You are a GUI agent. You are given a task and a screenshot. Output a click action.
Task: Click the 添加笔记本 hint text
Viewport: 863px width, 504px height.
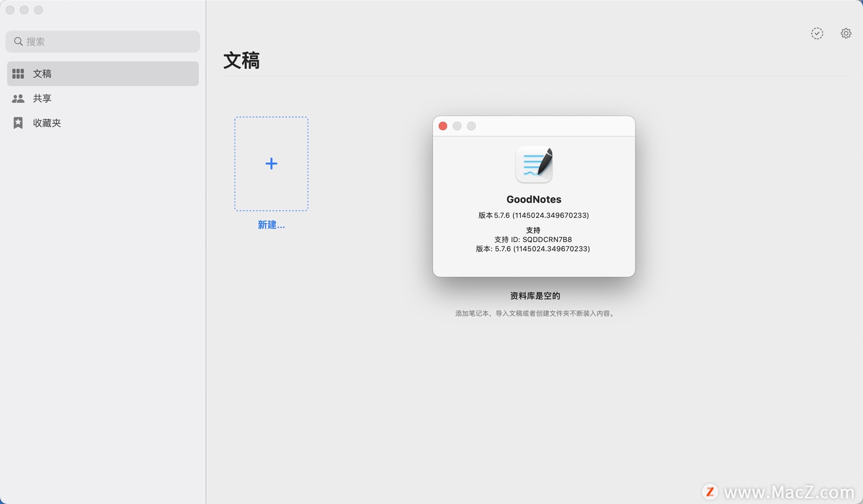pos(535,314)
